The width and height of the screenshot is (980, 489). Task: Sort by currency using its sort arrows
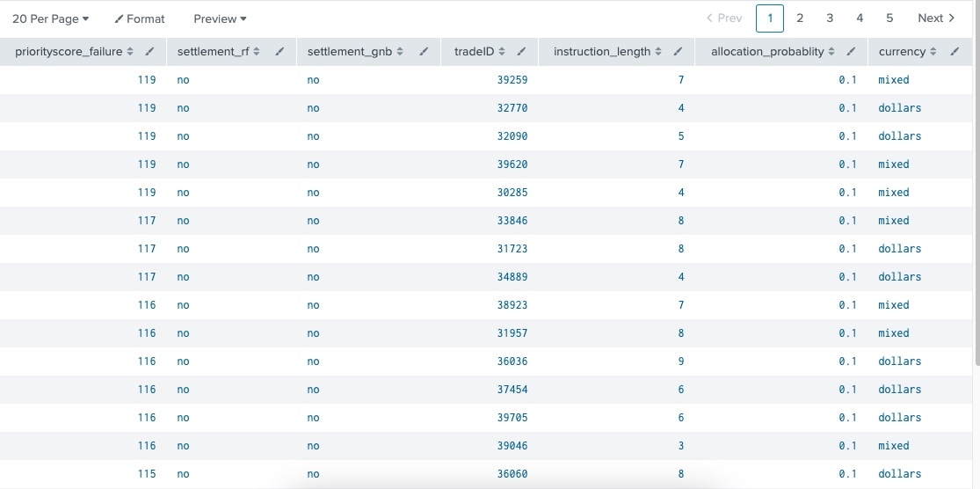[x=933, y=52]
